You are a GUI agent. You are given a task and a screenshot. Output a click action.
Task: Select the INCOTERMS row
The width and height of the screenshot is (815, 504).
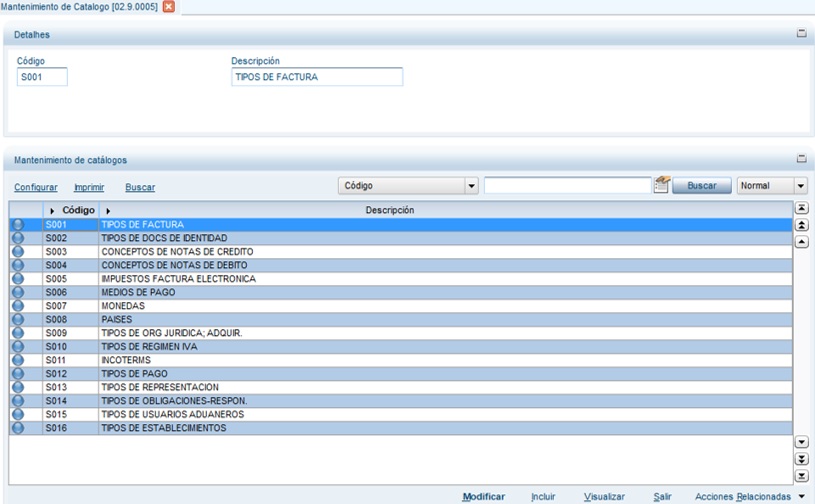[401, 360]
